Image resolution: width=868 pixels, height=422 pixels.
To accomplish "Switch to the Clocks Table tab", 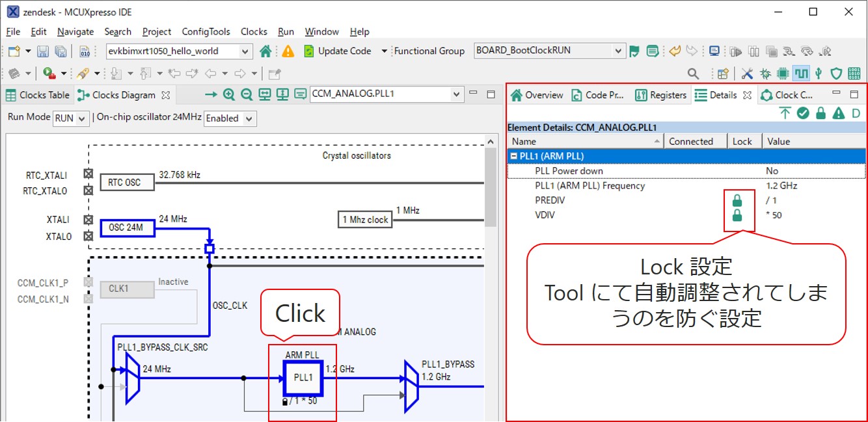I will pos(38,95).
